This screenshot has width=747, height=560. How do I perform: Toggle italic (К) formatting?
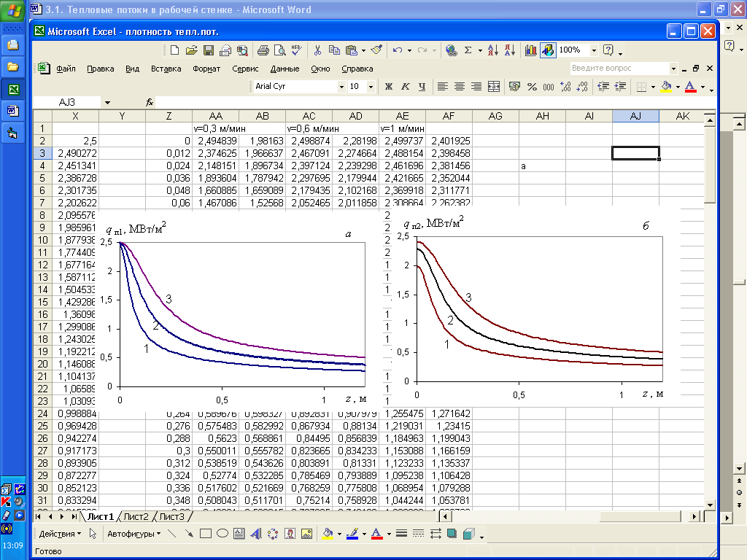[x=406, y=86]
